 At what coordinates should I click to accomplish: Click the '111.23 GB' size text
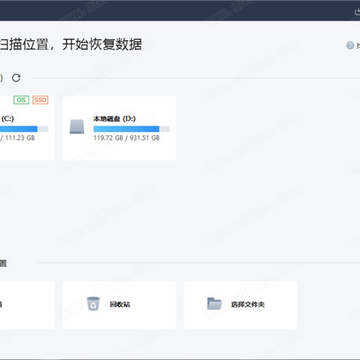click(20, 138)
